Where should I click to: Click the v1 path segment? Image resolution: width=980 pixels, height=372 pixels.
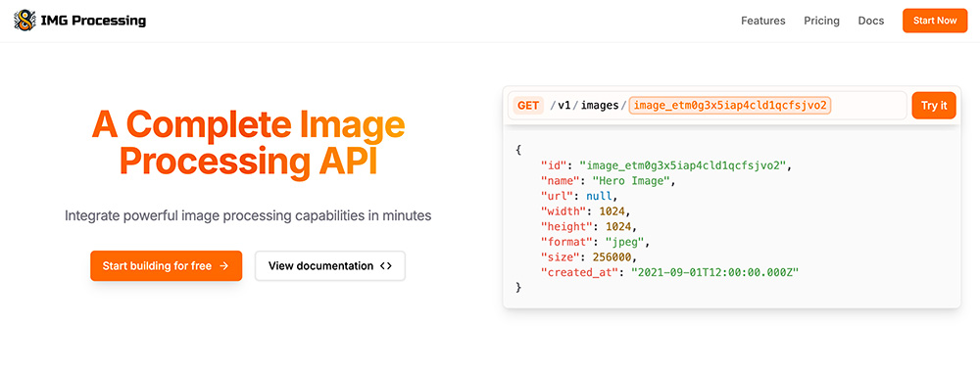point(564,106)
